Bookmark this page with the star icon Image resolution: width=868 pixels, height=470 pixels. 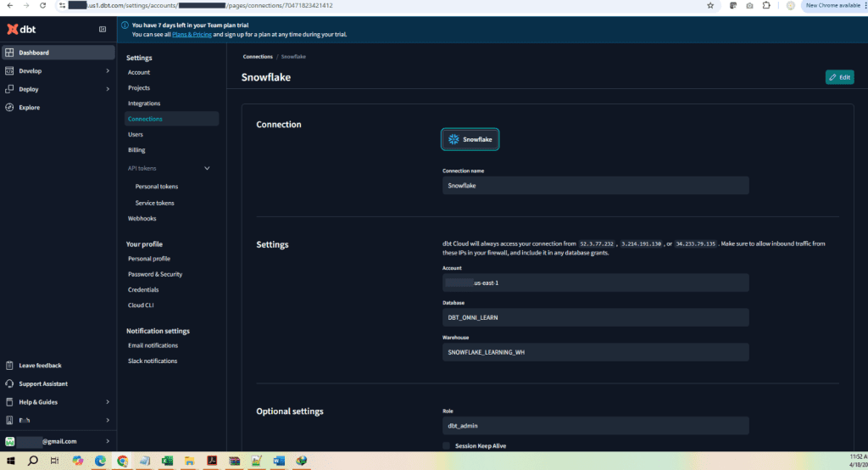point(710,6)
